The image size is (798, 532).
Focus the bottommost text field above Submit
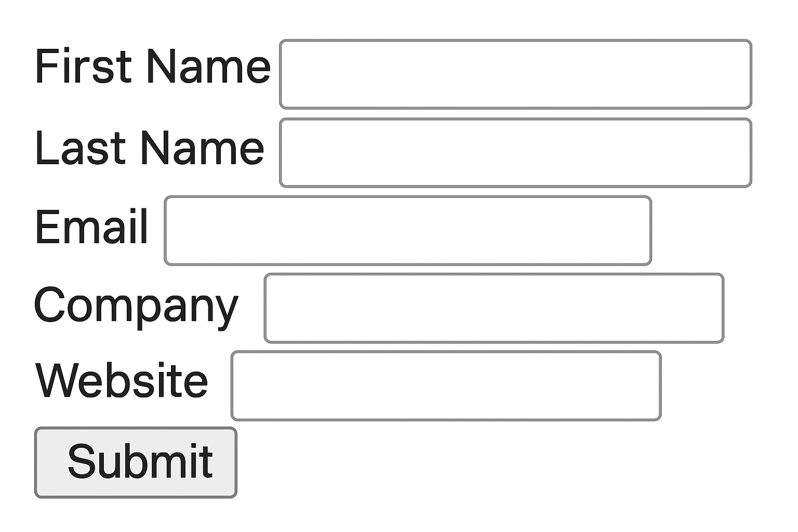(447, 384)
